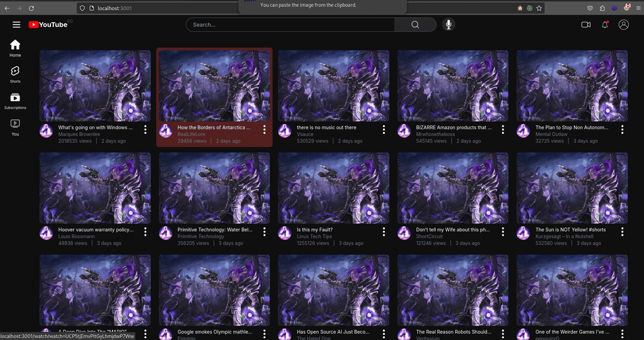This screenshot has width=644, height=340.
Task: Open options for Borders of Antarctica video
Action: (x=265, y=129)
